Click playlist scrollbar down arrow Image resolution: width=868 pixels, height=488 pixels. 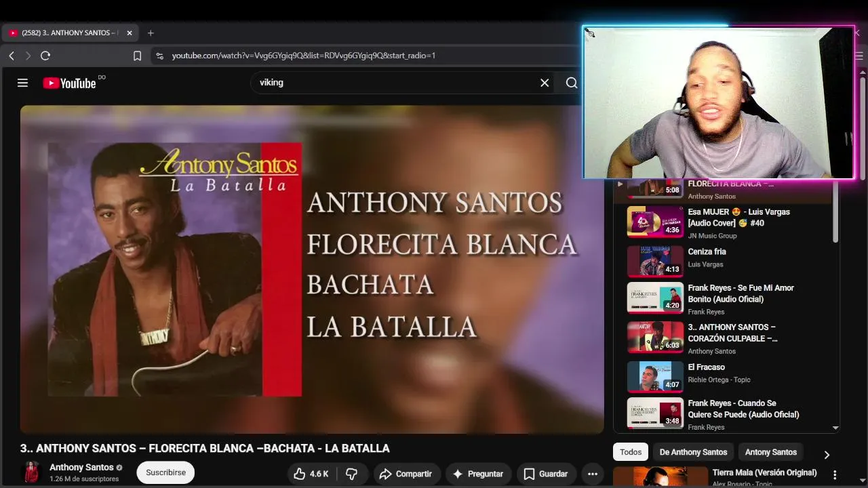click(835, 428)
